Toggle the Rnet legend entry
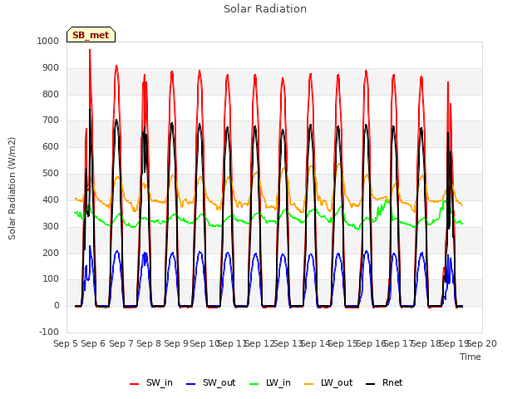 [384, 383]
